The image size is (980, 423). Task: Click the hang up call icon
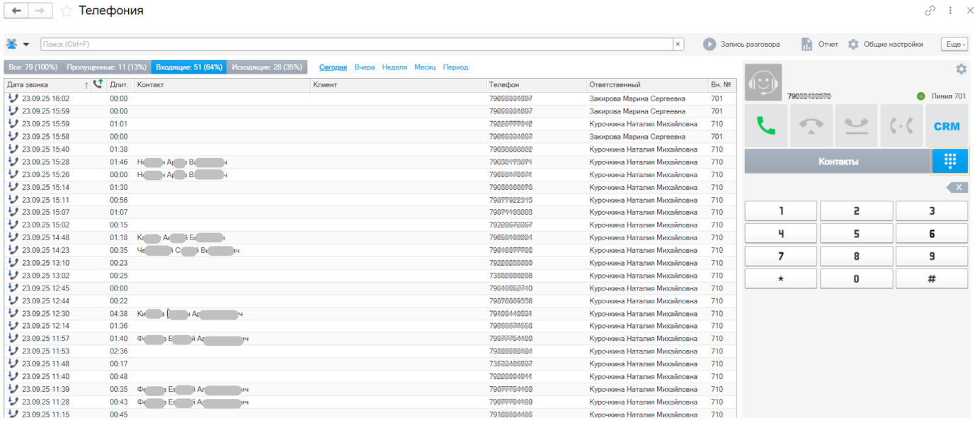pyautogui.click(x=811, y=126)
